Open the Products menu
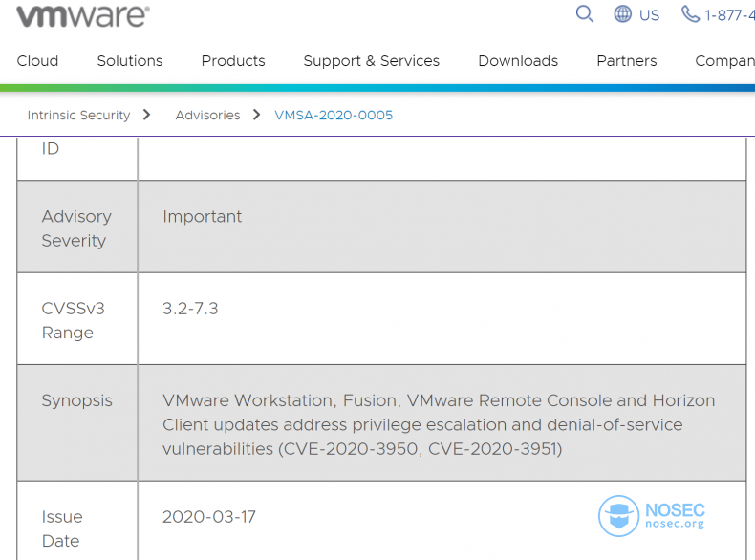755x560 pixels. pyautogui.click(x=233, y=61)
